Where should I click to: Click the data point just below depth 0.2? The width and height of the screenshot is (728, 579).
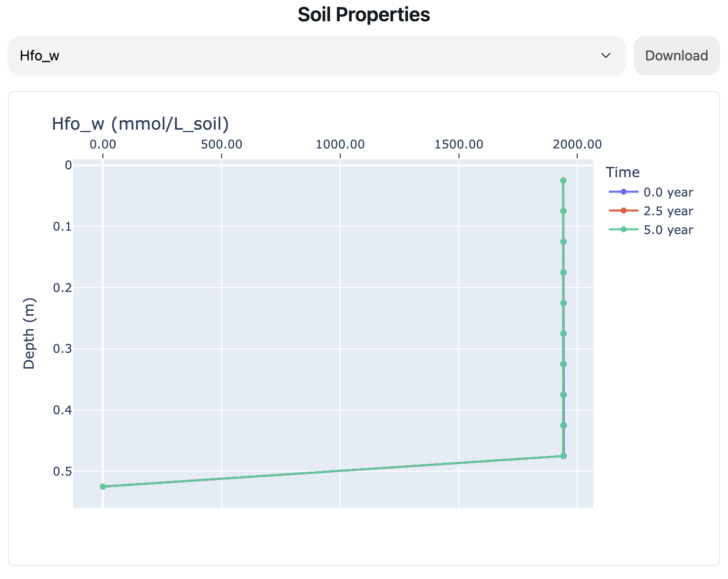[563, 303]
